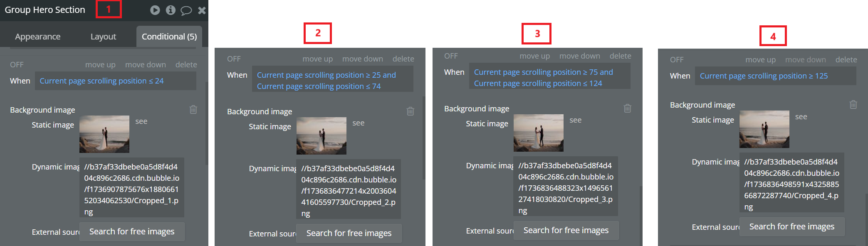Click 'move down' link in condition panel 3
The width and height of the screenshot is (868, 246).
[x=580, y=56]
